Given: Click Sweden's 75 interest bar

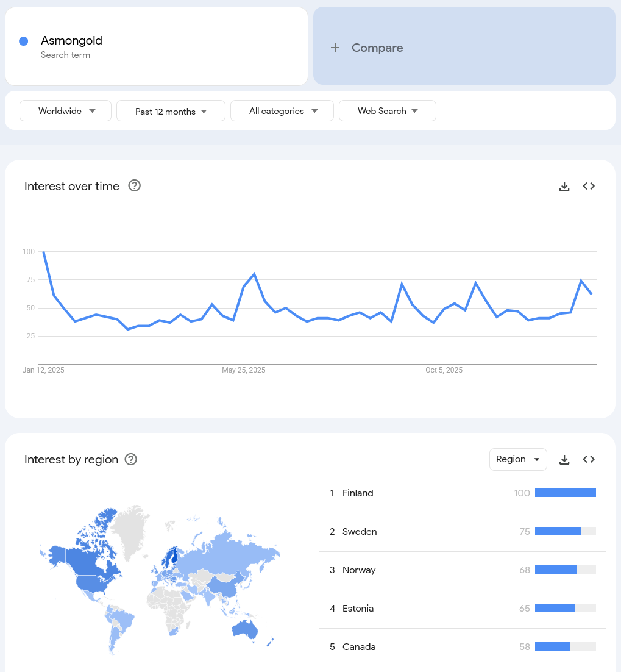Looking at the screenshot, I should pos(566,531).
